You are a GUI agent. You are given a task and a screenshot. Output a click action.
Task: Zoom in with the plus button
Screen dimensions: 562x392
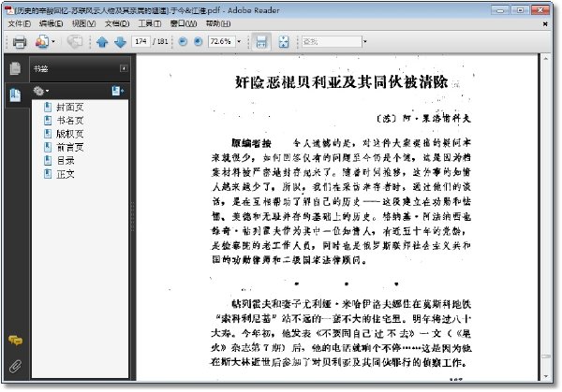199,41
